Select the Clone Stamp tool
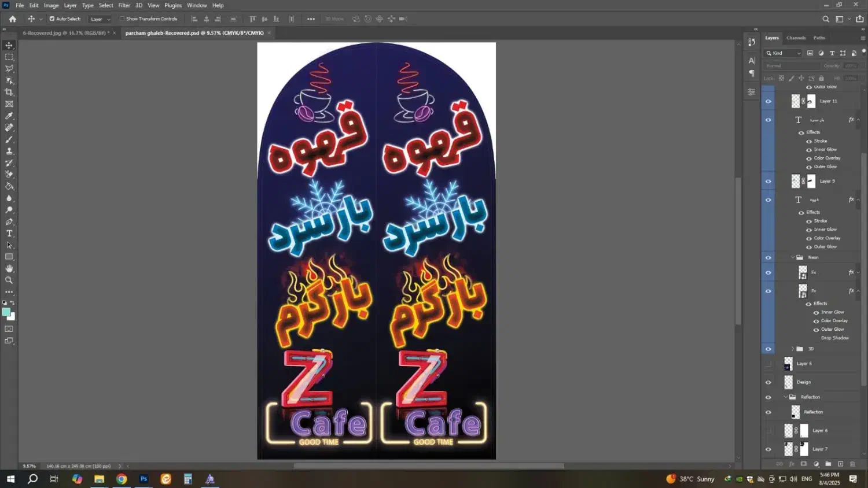The width and height of the screenshot is (868, 488). [x=9, y=151]
